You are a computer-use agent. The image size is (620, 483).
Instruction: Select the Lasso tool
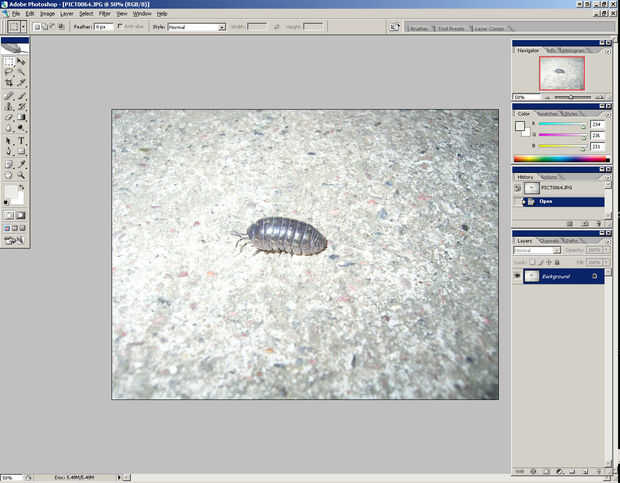click(x=9, y=72)
